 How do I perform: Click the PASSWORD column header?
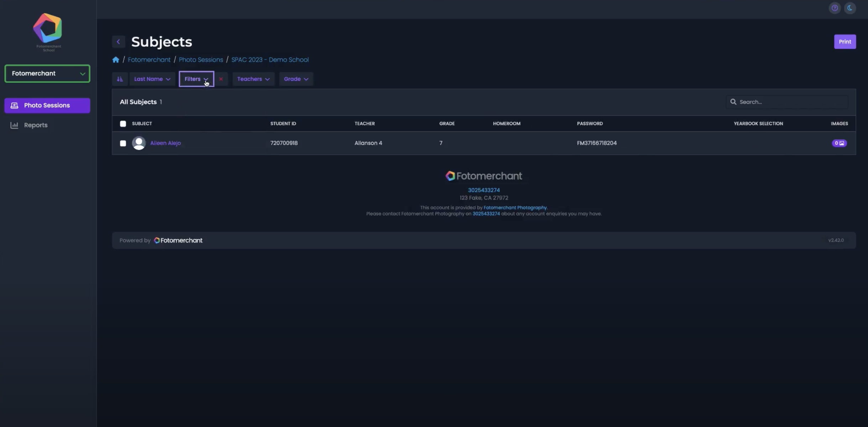590,124
